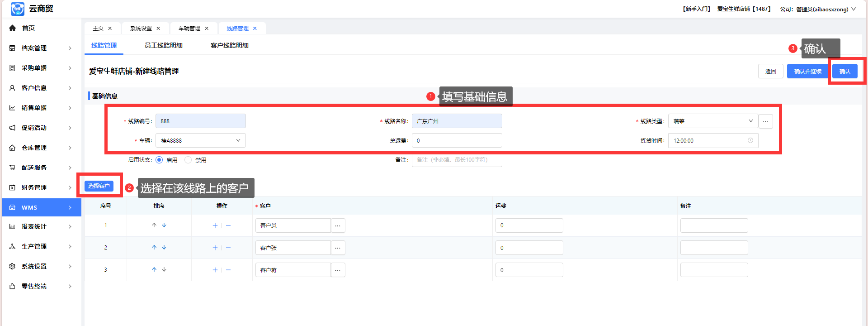868x326 pixels.
Task: Open the 车辆 dropdown showing 桂A8888
Action: [x=200, y=140]
